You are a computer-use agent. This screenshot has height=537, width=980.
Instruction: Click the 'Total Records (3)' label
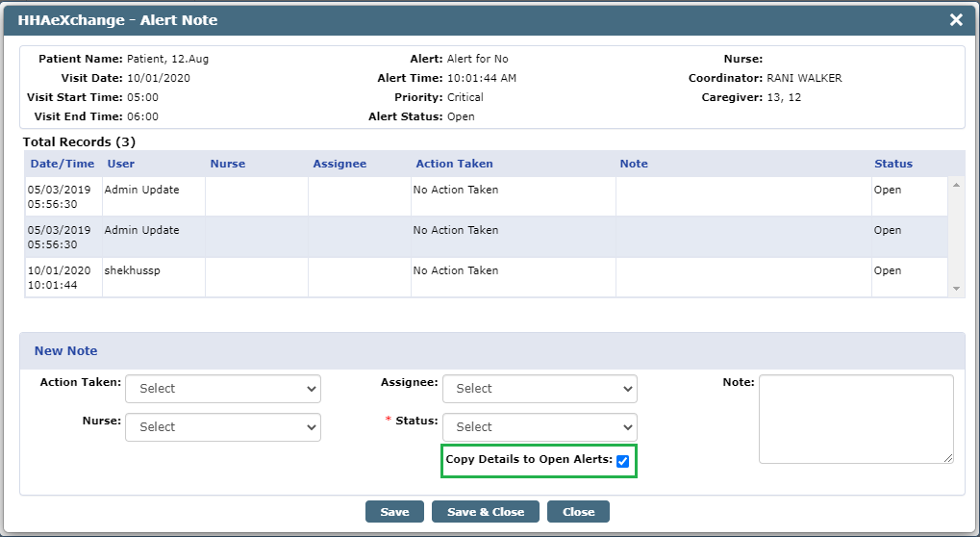pyautogui.click(x=80, y=141)
